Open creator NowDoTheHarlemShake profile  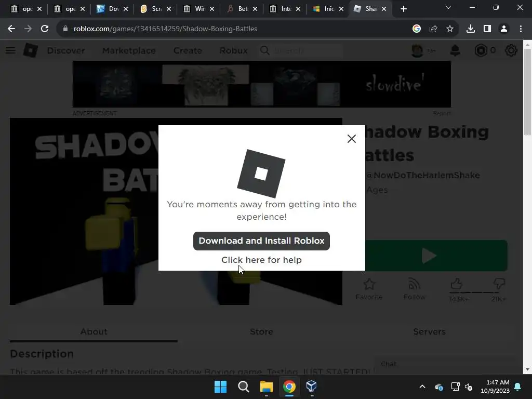click(x=423, y=175)
